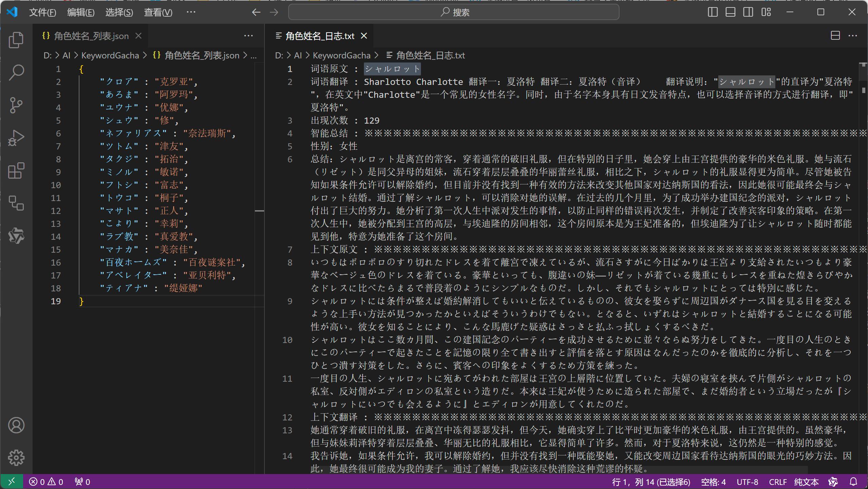Click D: breadcrumb in left editor
This screenshot has height=489, width=868.
pyautogui.click(x=48, y=55)
